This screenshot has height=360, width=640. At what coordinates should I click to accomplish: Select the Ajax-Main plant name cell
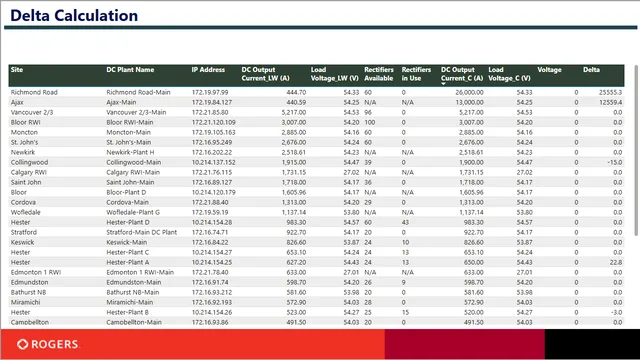(121, 102)
